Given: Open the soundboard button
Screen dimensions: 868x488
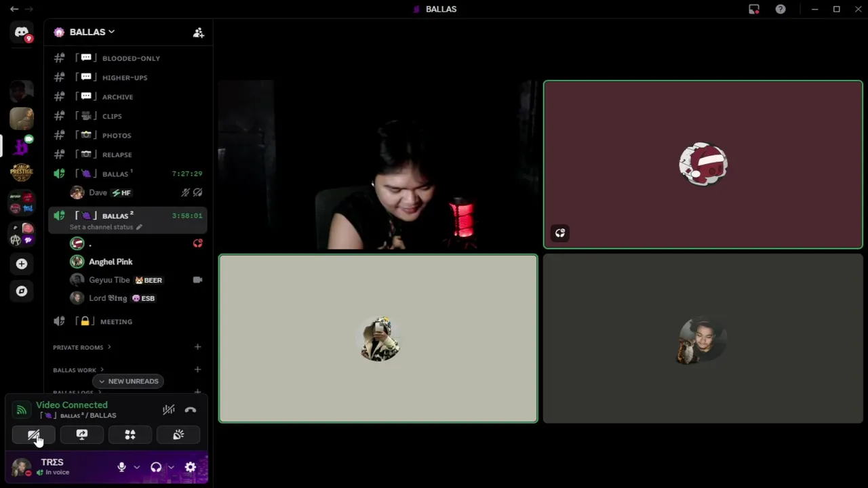Looking at the screenshot, I should coord(178,435).
